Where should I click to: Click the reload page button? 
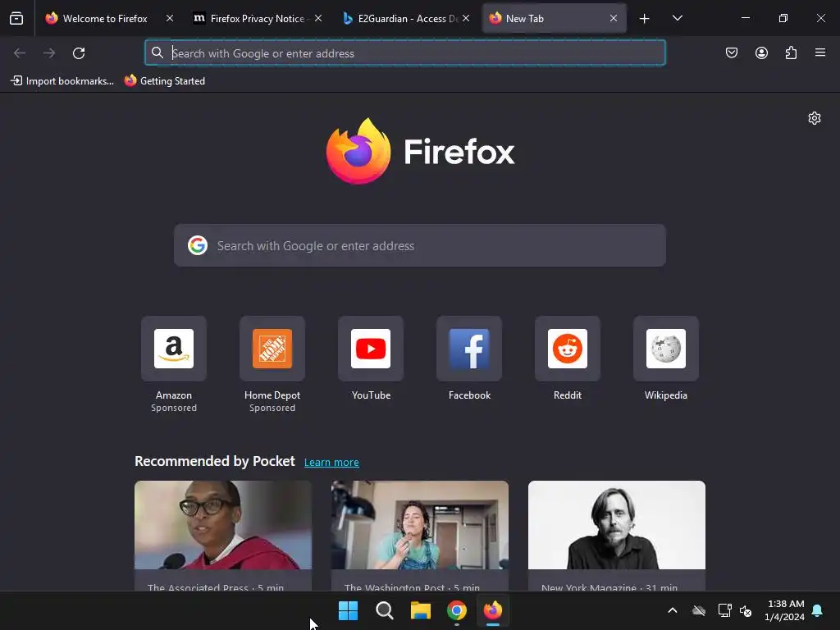pyautogui.click(x=79, y=53)
